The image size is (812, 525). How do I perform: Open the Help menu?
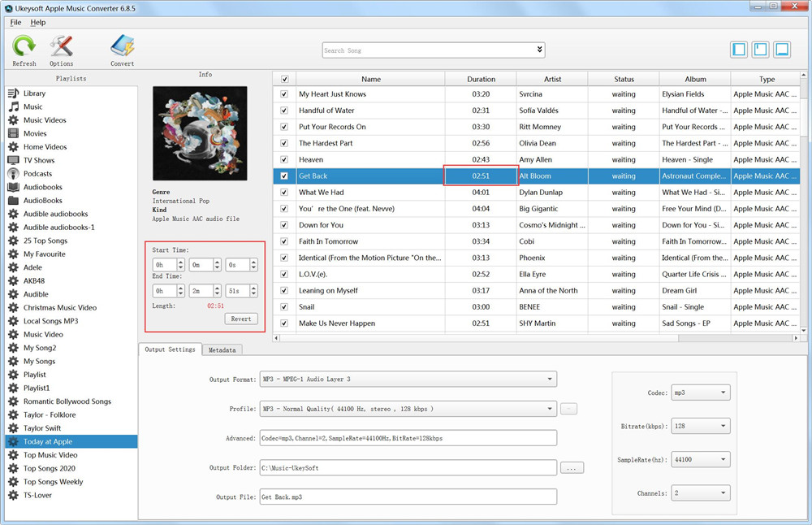[38, 22]
